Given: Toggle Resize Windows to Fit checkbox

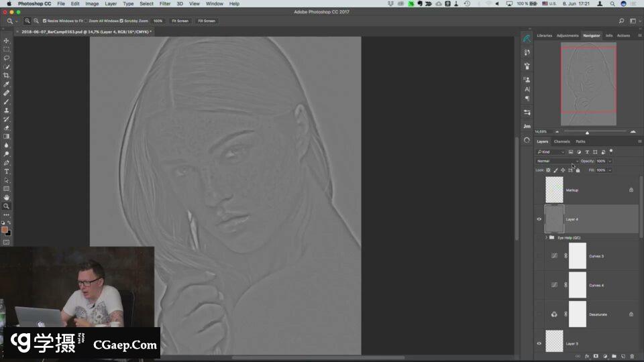Looking at the screenshot, I should (x=44, y=21).
